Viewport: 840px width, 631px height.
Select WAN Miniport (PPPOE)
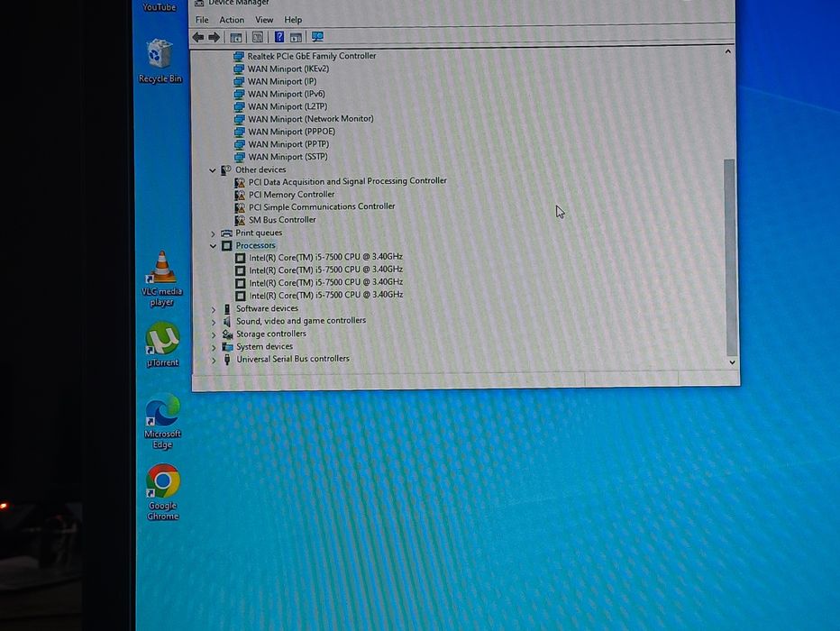291,132
